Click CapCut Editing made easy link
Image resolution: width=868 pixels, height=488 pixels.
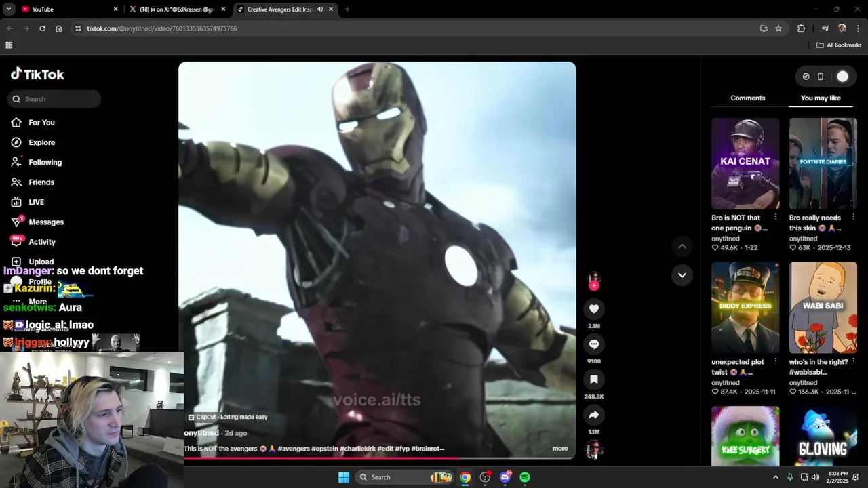tap(228, 417)
